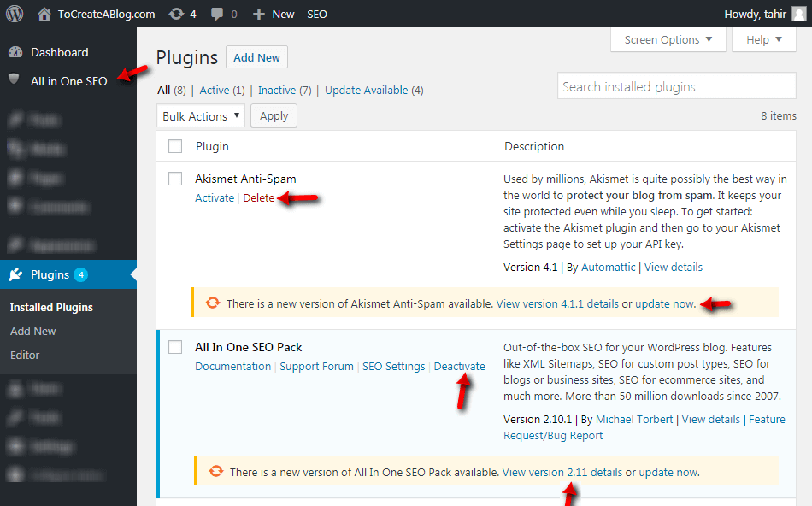
Task: Open the Support Forum link
Action: [x=316, y=366]
